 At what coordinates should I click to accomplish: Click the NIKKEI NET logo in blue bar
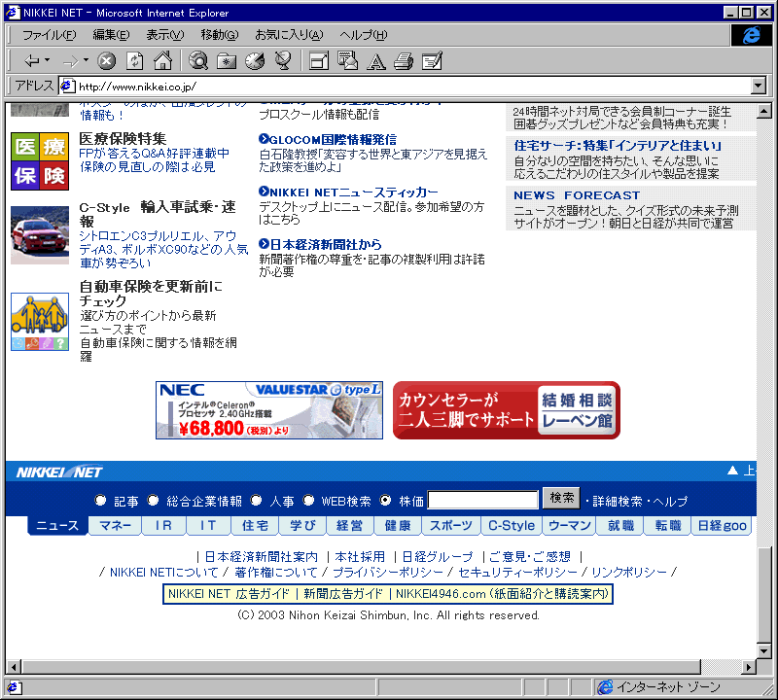[59, 472]
